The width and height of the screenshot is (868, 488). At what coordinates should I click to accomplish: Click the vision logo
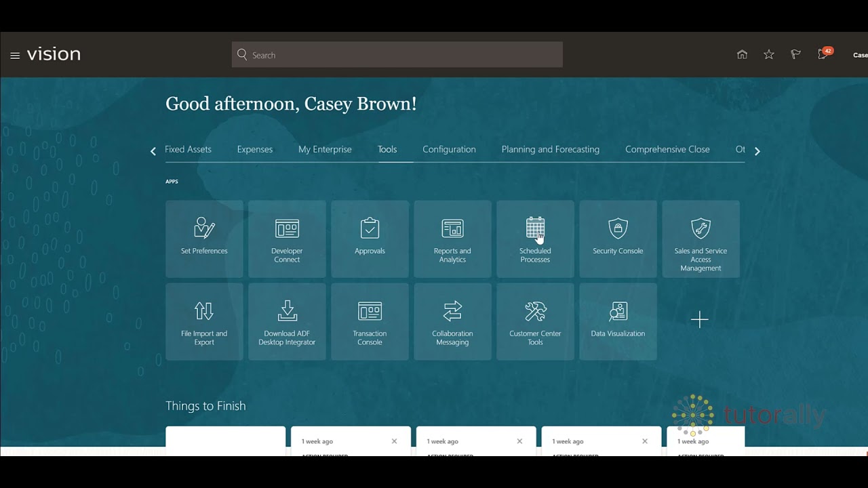pos(54,55)
